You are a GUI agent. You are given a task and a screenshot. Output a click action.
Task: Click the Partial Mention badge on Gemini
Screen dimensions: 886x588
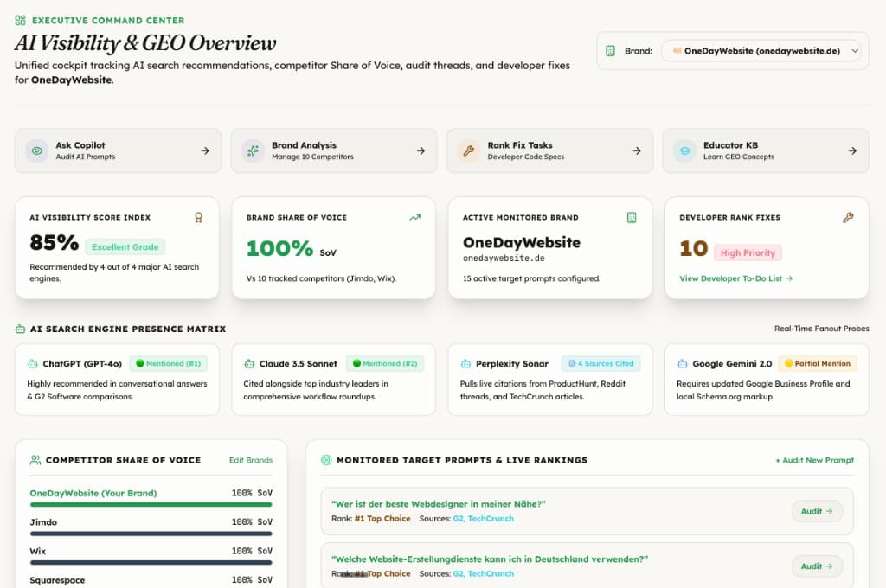tap(818, 364)
